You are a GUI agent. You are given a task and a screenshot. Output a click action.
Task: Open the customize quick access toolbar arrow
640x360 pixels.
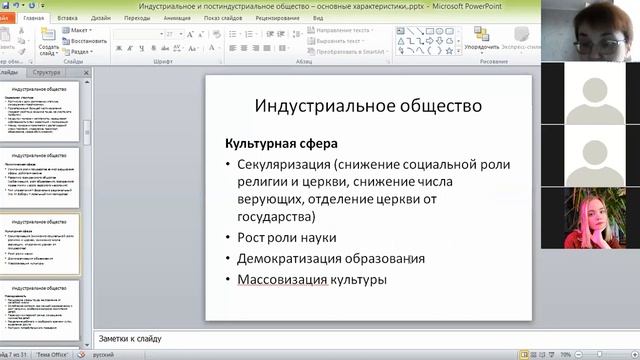pos(42,6)
